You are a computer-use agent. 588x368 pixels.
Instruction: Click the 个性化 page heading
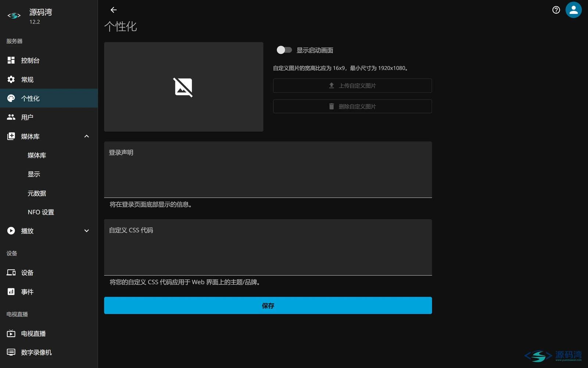tap(121, 26)
